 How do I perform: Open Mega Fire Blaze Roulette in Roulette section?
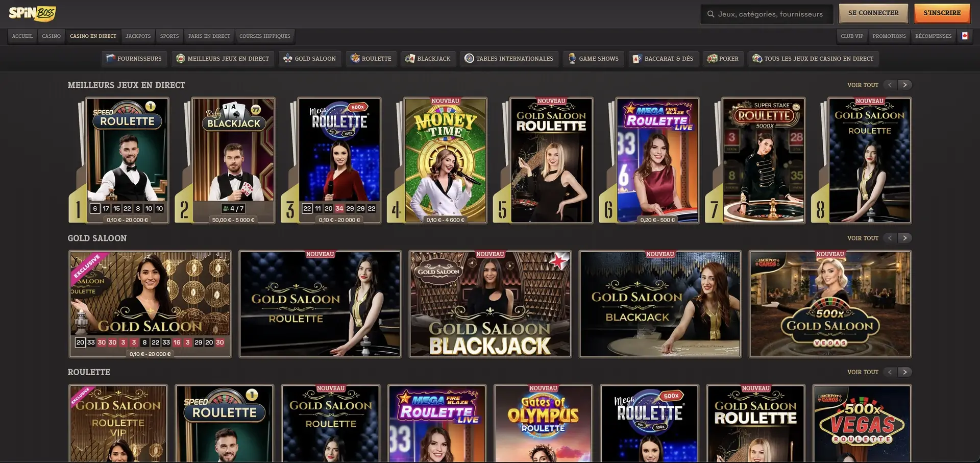point(437,423)
